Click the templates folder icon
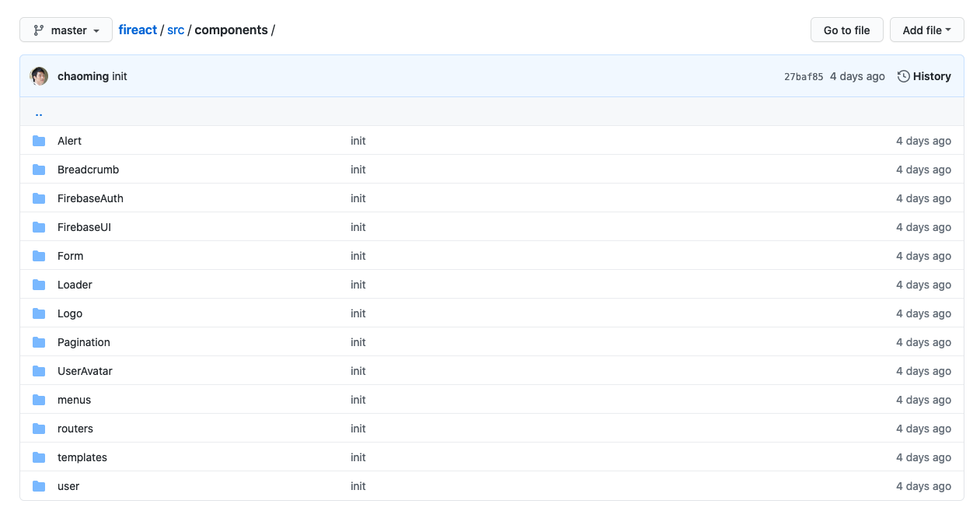Viewport: 980px width, 511px height. pyautogui.click(x=39, y=457)
